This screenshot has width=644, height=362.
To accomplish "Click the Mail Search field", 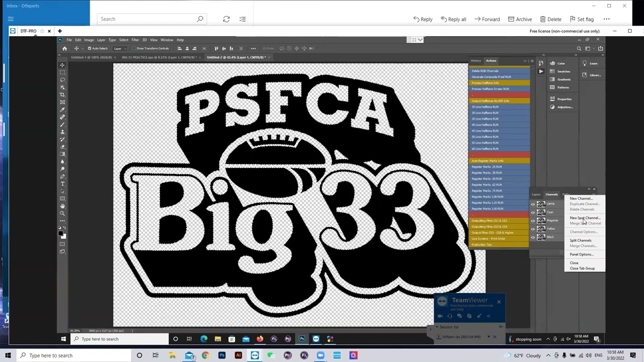I will (x=151, y=19).
